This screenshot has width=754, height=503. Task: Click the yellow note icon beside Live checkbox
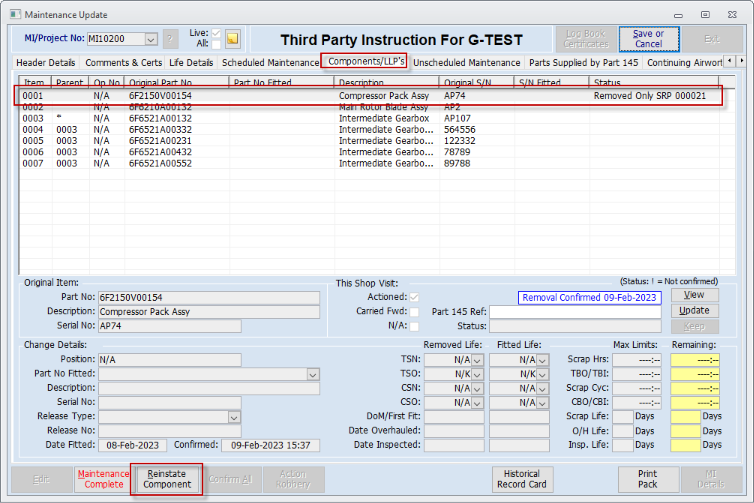(x=233, y=39)
